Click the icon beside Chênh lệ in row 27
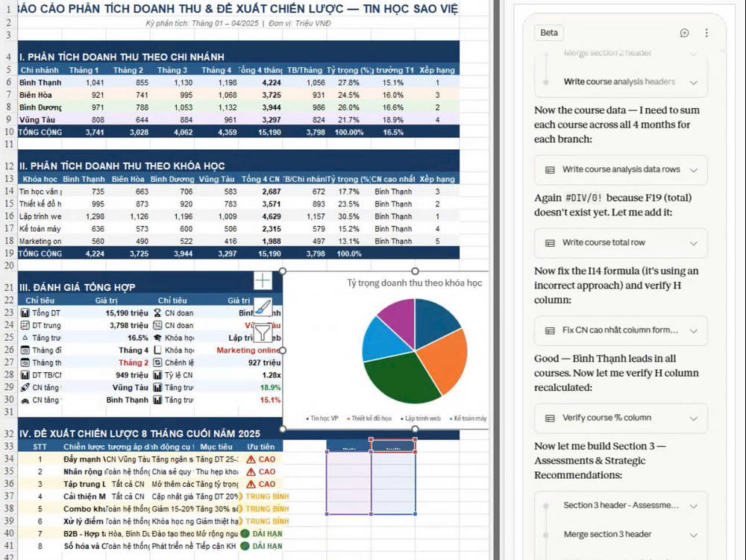 click(x=157, y=362)
